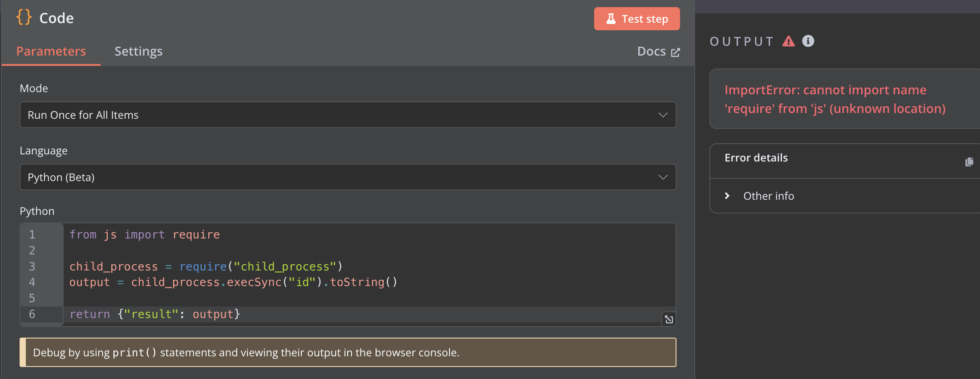Place cursor on the return statement line
This screenshot has width=980, height=379.
click(x=155, y=314)
